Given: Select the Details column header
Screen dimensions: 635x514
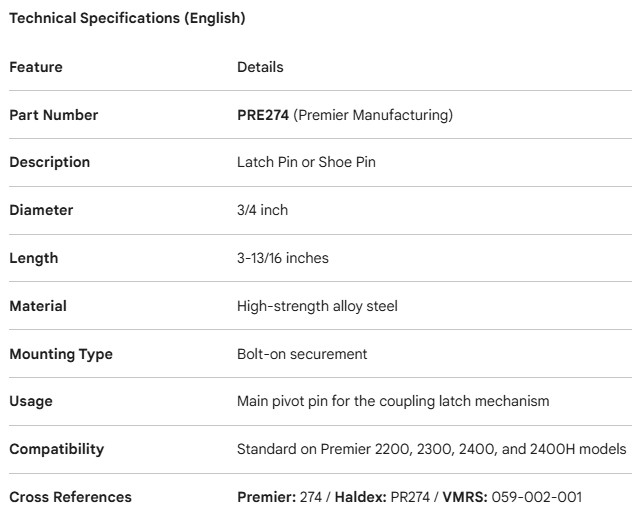Looking at the screenshot, I should click(260, 67).
